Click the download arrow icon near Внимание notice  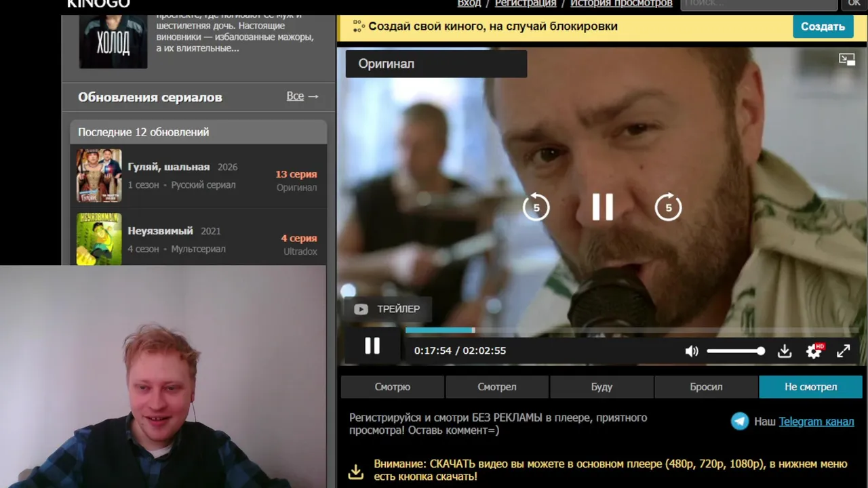[x=356, y=471]
